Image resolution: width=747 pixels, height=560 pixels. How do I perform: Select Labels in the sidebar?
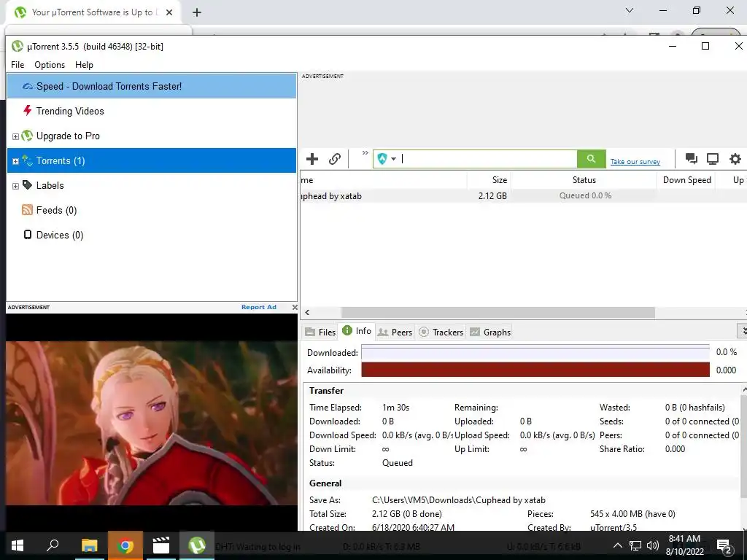pyautogui.click(x=152, y=185)
